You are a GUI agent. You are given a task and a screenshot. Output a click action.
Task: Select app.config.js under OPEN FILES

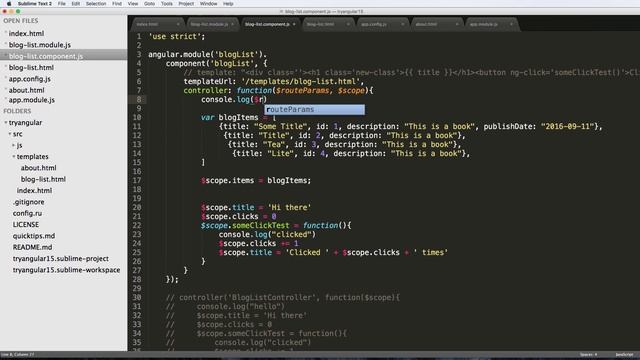click(30, 79)
